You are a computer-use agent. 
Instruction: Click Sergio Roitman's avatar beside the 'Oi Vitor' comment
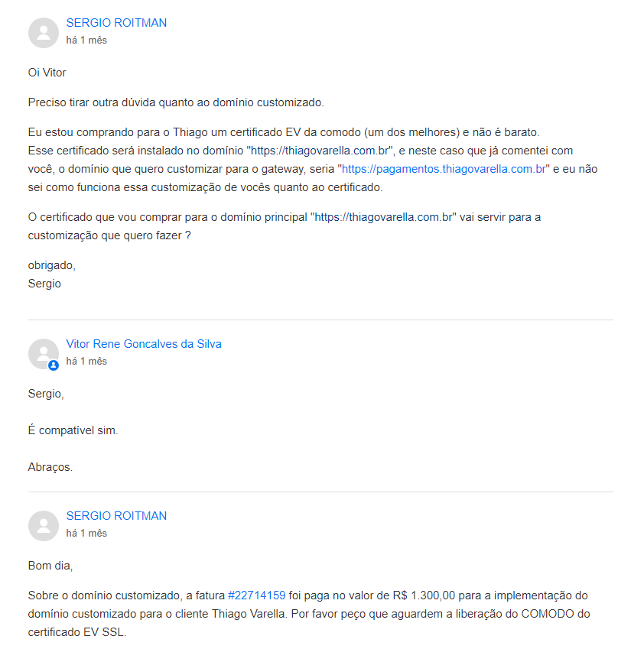(44, 33)
